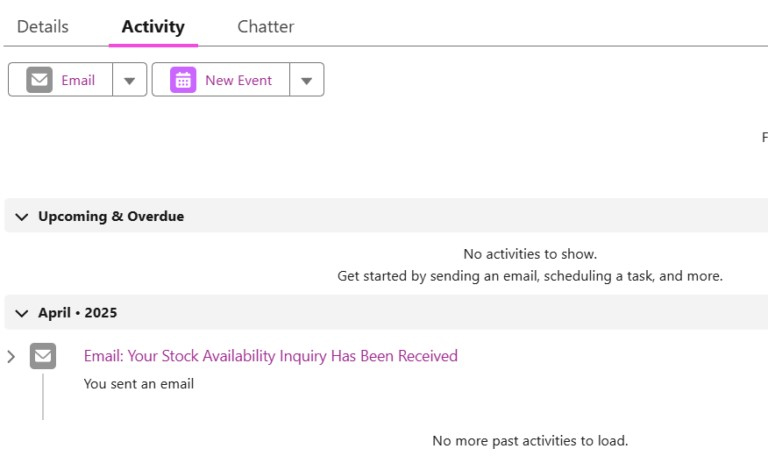
Task: Open the Stock Availability Inquiry email link
Action: click(270, 356)
